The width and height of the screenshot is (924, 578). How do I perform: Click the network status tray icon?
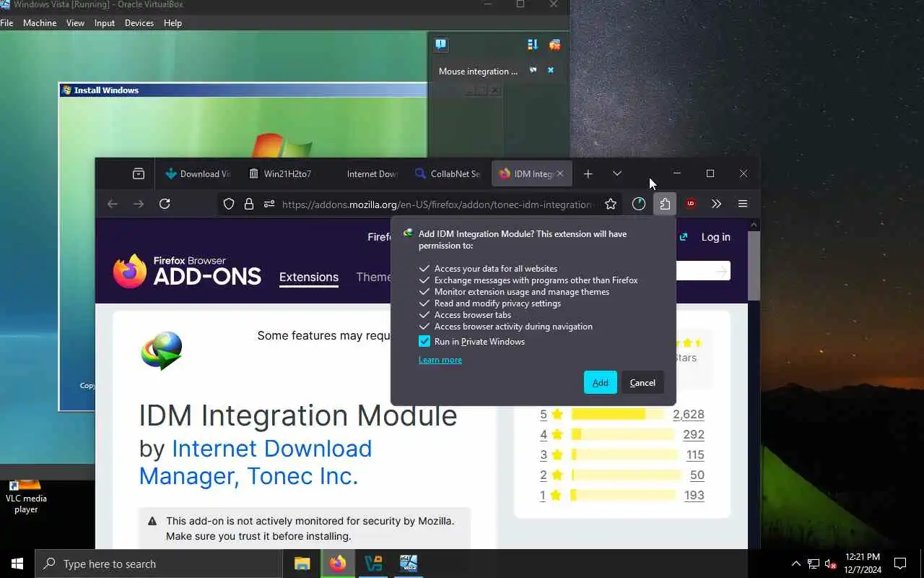click(814, 564)
